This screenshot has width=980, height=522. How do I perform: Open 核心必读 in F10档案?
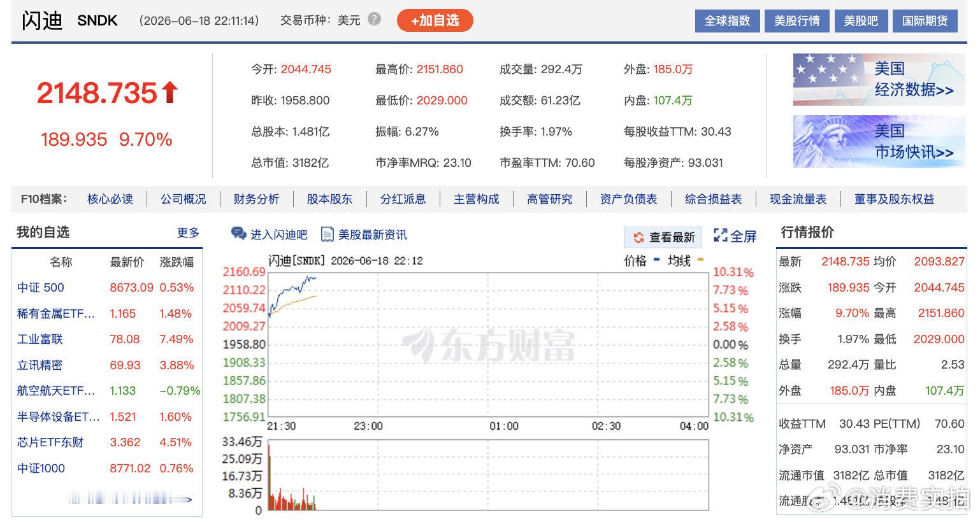[x=110, y=199]
